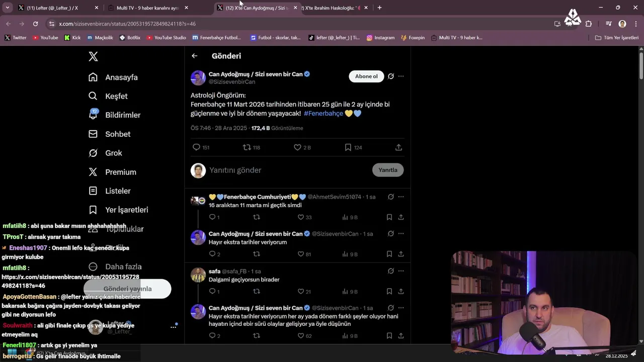Open YouTube Studio bookmark
The width and height of the screenshot is (644, 362).
(x=166, y=38)
